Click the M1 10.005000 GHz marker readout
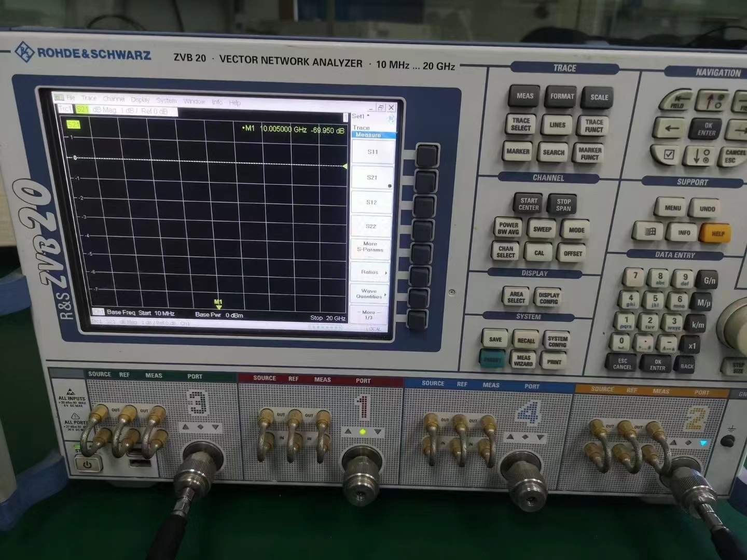Screen dimensions: 747x560 click(294, 129)
